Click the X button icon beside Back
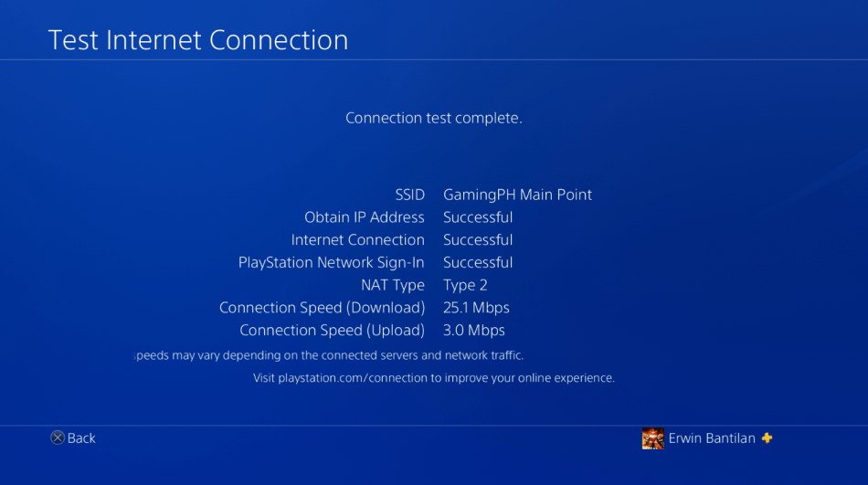Viewport: 868px width, 485px height. point(57,438)
